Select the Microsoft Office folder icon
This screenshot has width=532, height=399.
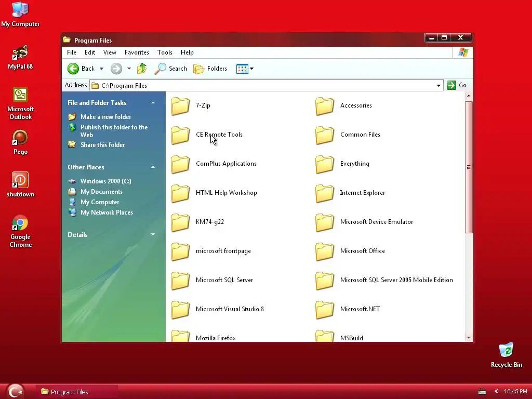325,252
